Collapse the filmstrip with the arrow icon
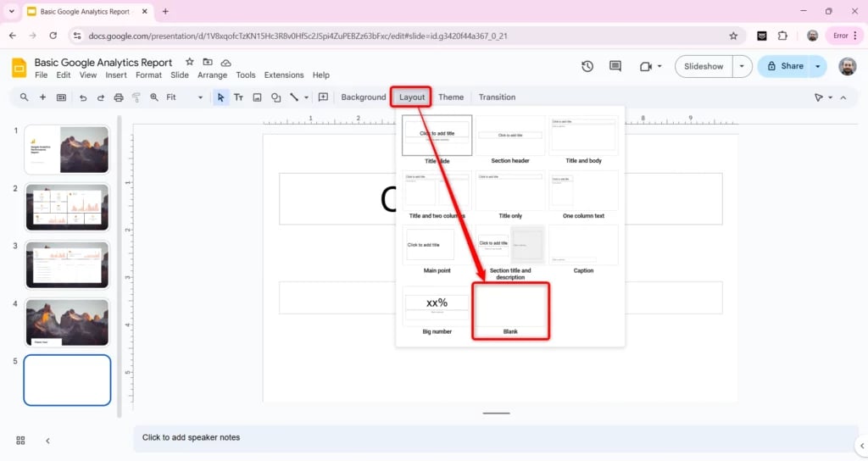 [x=47, y=441]
